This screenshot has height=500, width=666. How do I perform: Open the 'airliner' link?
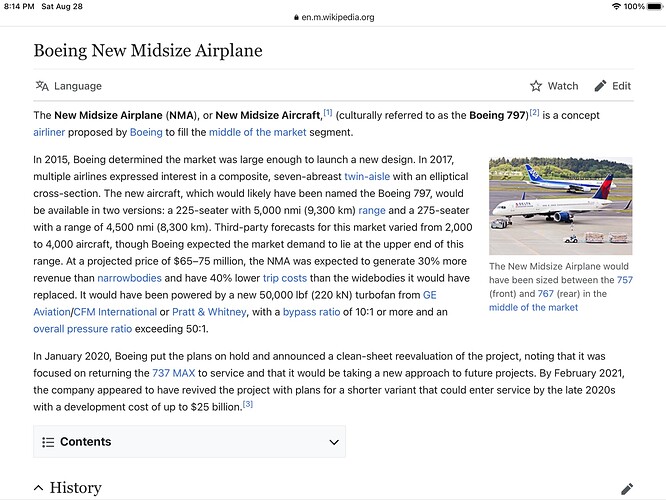pos(49,132)
